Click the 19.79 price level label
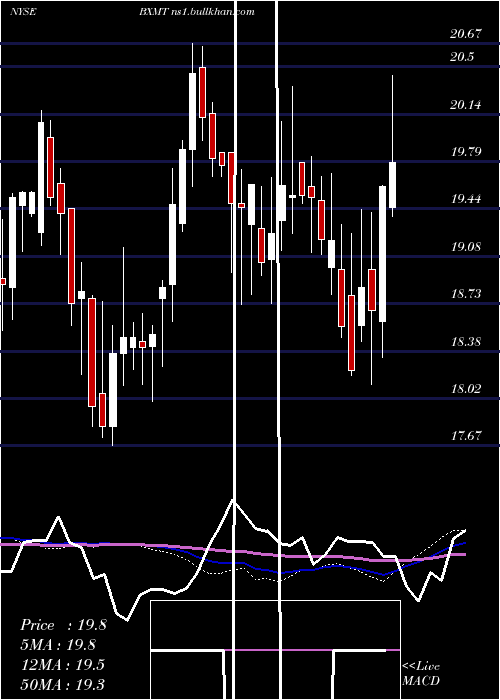The image size is (500, 700). (466, 152)
